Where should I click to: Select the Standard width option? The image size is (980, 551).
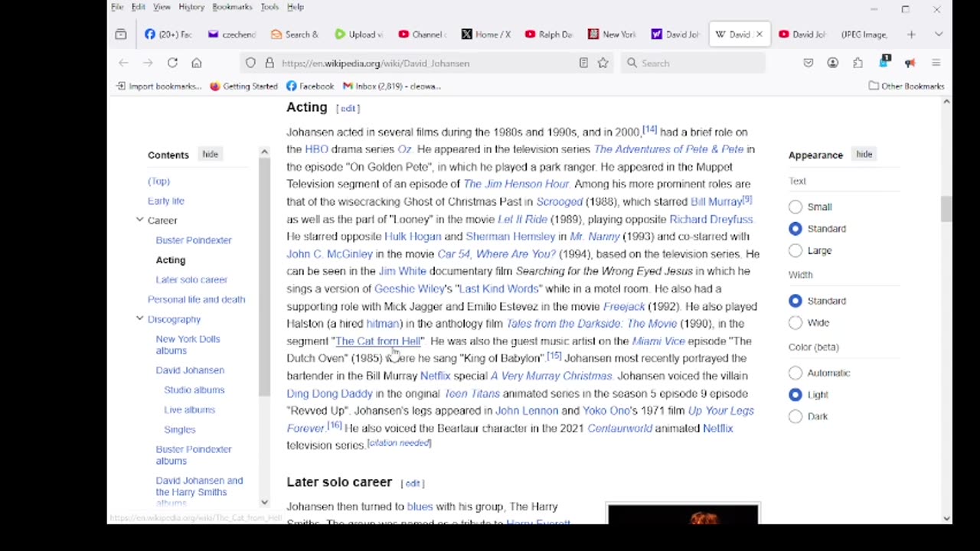point(795,301)
